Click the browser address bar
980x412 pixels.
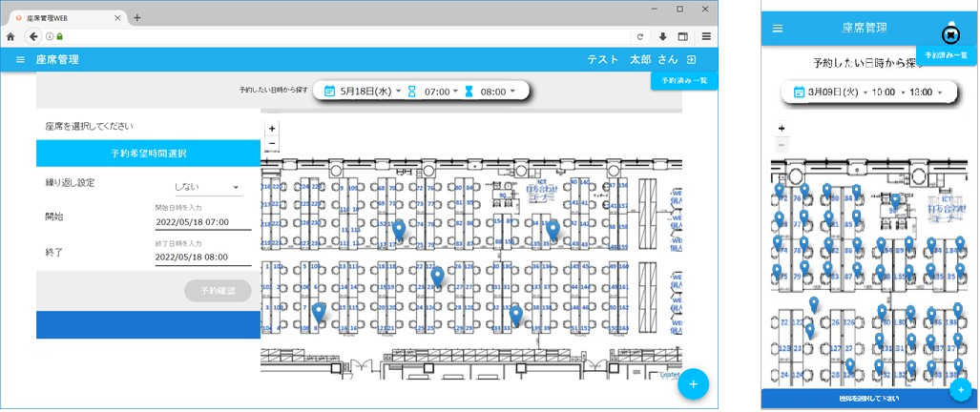tap(347, 37)
